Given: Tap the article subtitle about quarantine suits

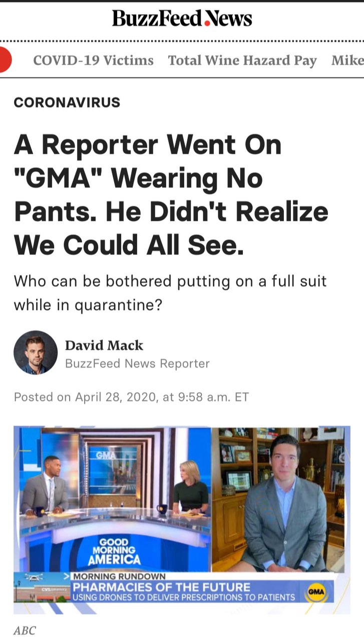Looking at the screenshot, I should [x=170, y=292].
